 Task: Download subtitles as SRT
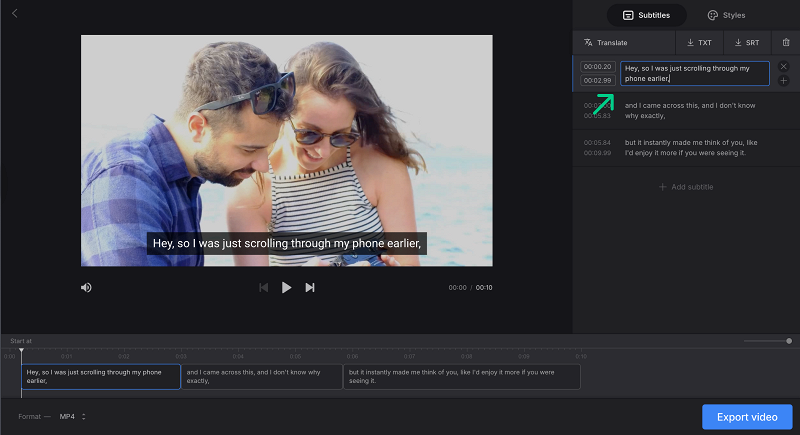coord(747,43)
